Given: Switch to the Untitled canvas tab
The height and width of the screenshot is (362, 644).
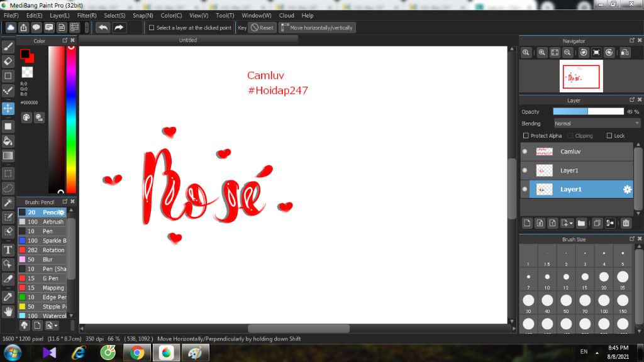Looking at the screenshot, I should point(188,40).
